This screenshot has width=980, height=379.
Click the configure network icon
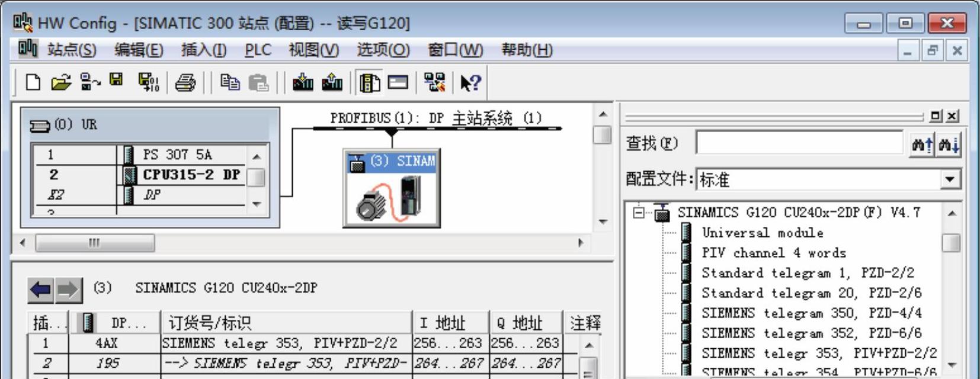435,82
